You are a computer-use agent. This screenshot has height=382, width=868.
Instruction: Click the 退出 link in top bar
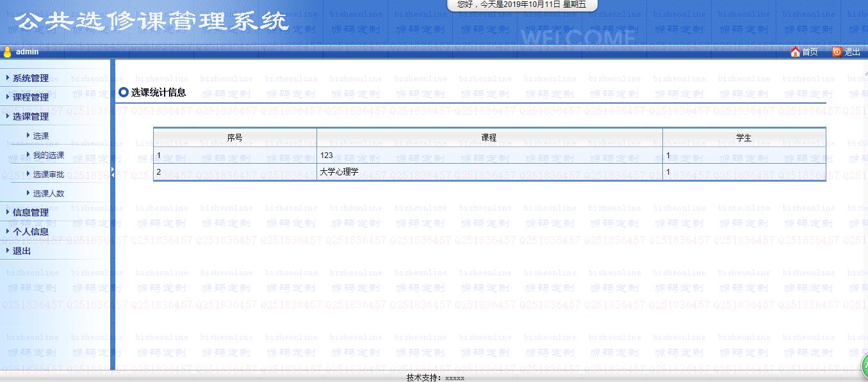tap(852, 52)
